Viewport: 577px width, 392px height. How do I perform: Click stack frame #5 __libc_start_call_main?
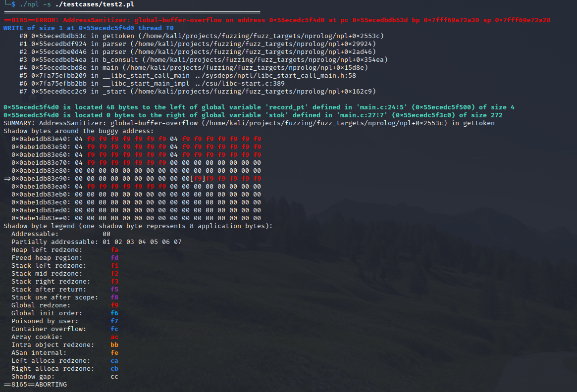188,75
